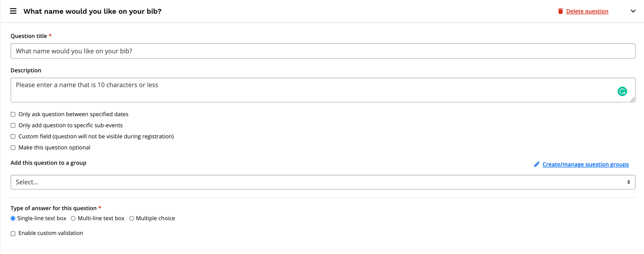Click the red trash can icon
Image resolution: width=644 pixels, height=254 pixels.
point(560,11)
